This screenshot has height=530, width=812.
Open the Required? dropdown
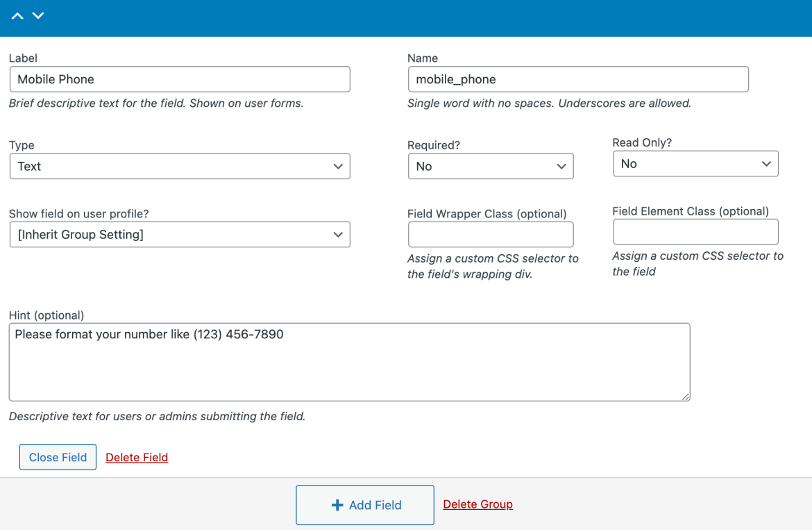click(491, 166)
